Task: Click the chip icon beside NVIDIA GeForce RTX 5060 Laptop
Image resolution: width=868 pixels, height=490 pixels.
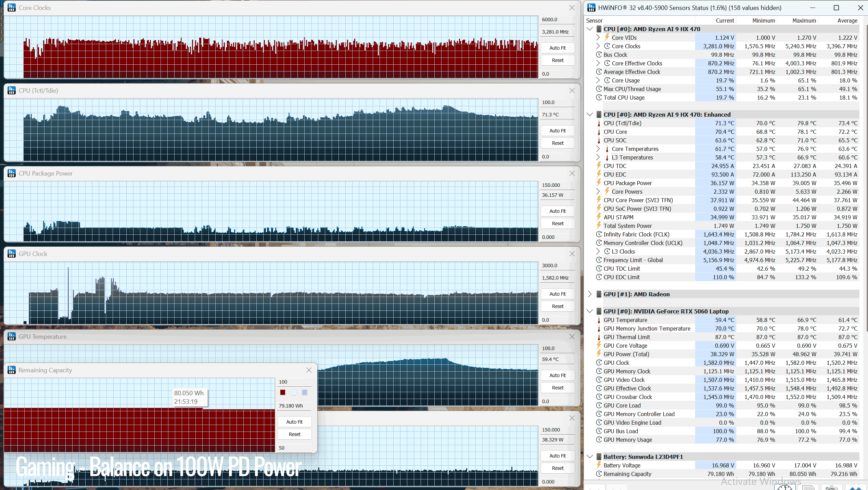Action: pyautogui.click(x=599, y=311)
